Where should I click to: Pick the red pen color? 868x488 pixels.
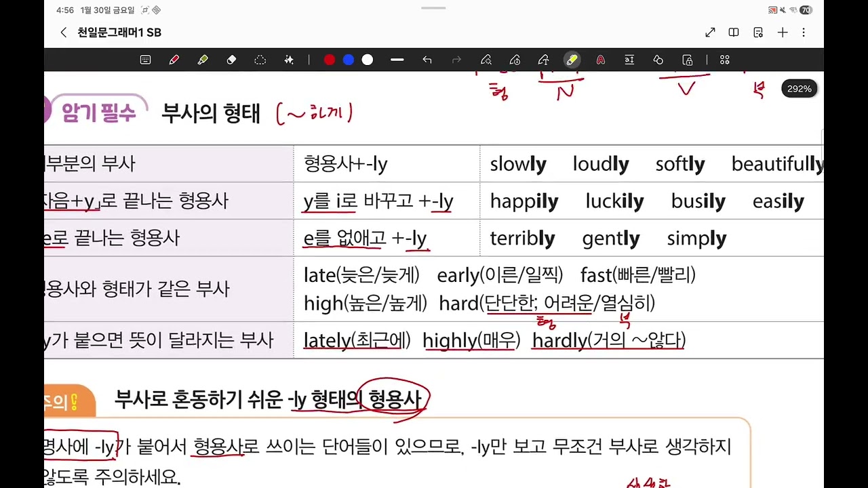pos(330,60)
